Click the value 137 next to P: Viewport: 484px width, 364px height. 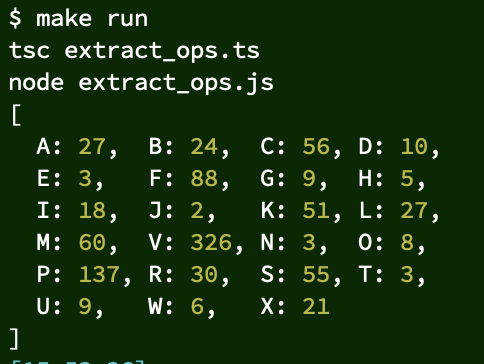coord(99,274)
